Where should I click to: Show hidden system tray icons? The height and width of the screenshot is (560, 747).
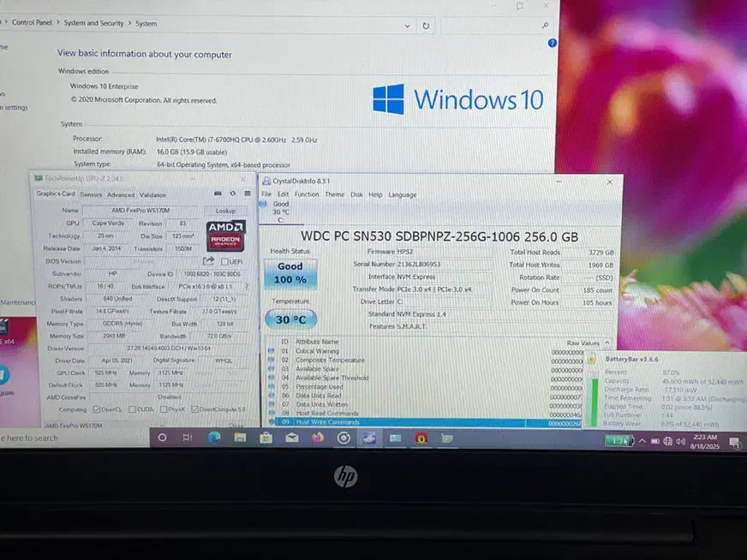[x=642, y=441]
